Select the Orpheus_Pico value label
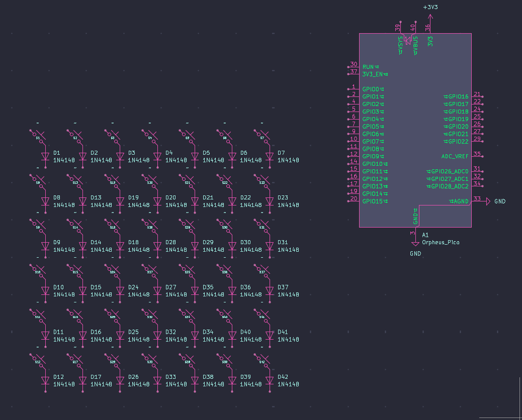 441,242
